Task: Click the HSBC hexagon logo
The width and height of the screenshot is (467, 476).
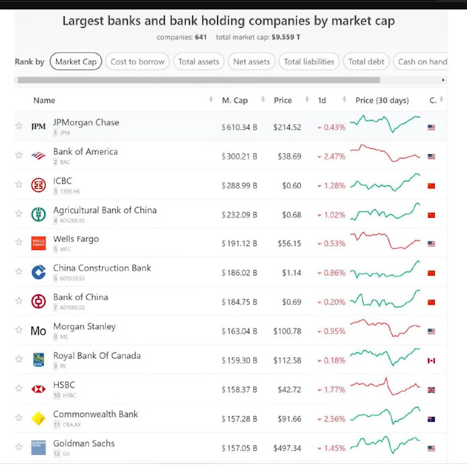Action: 38,389
